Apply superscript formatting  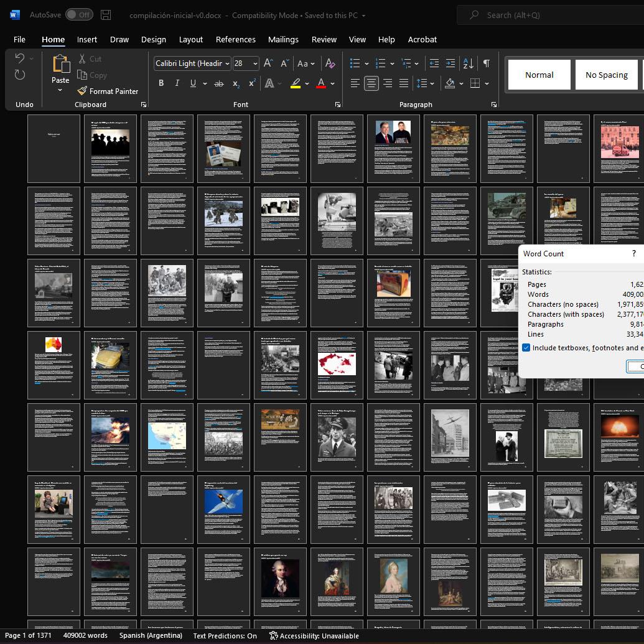click(x=252, y=83)
